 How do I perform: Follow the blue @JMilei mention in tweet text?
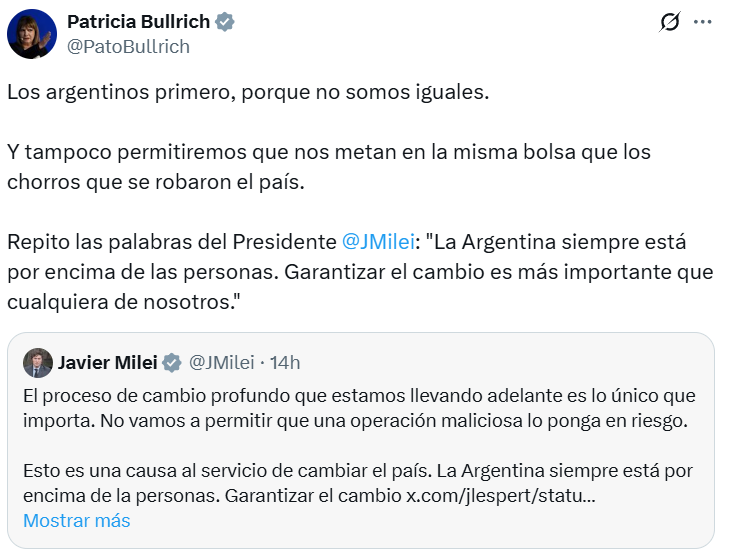click(x=378, y=242)
